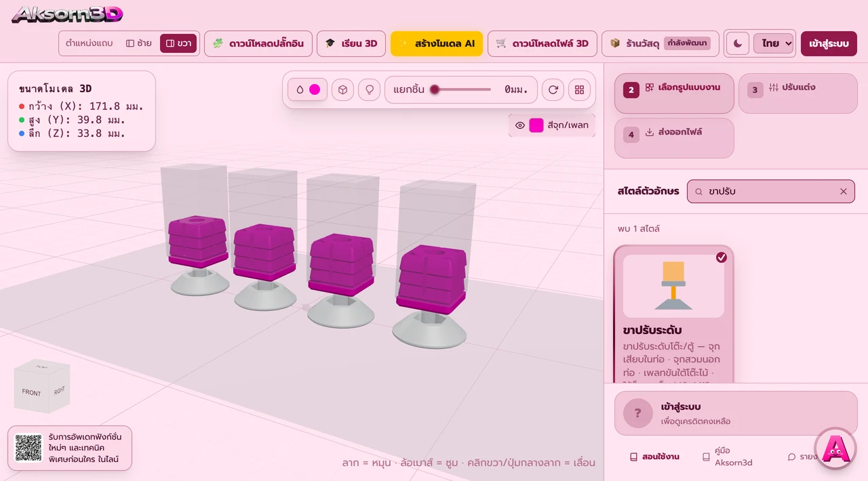868x481 pixels.
Task: Click the magnifier icon in the search box
Action: coord(699,192)
